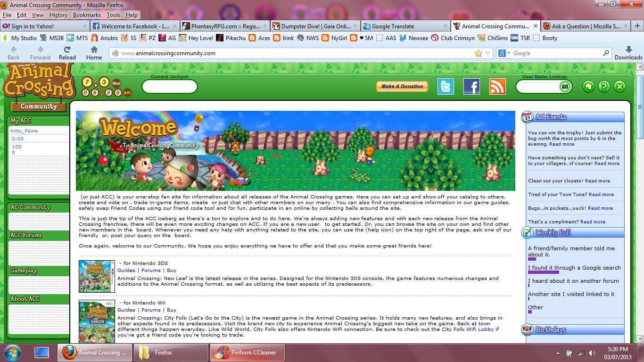Click the magnifier icon in Firefox search box

(606, 53)
